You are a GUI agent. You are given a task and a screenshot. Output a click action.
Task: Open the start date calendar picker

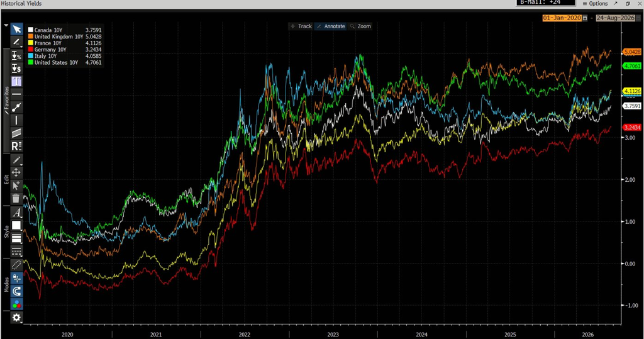(x=585, y=18)
